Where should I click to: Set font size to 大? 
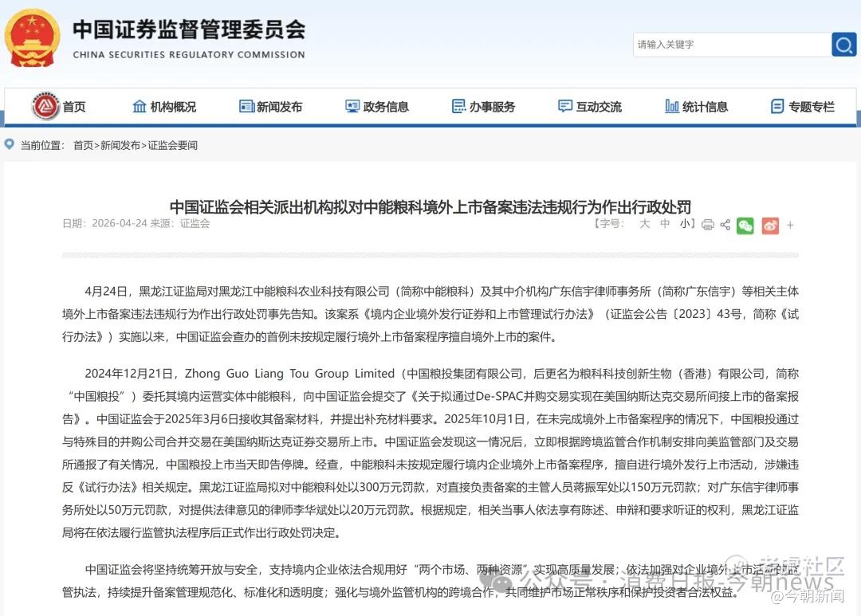click(645, 223)
